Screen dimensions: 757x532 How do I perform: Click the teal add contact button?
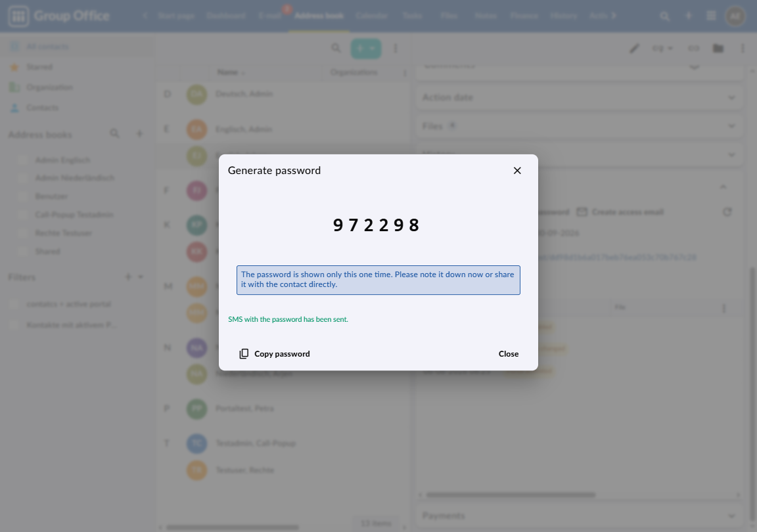[x=365, y=49]
